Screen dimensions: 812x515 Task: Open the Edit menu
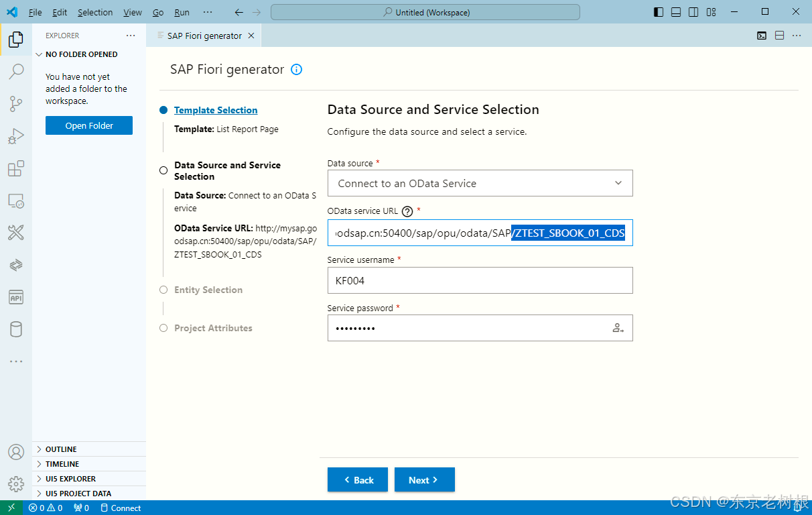click(x=60, y=12)
